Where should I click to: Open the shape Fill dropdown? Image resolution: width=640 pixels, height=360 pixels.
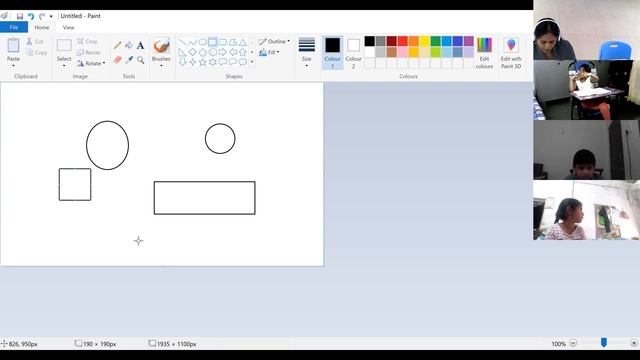click(x=269, y=52)
